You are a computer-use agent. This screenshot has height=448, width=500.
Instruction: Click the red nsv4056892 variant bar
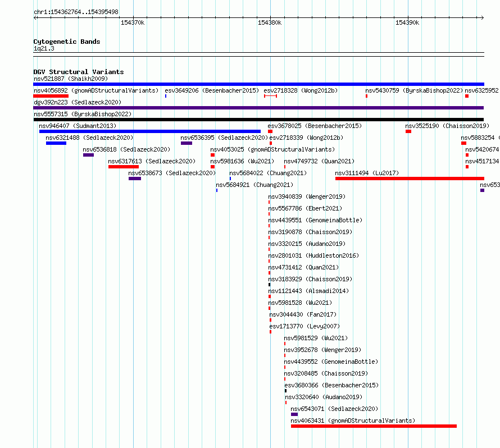tap(51, 96)
